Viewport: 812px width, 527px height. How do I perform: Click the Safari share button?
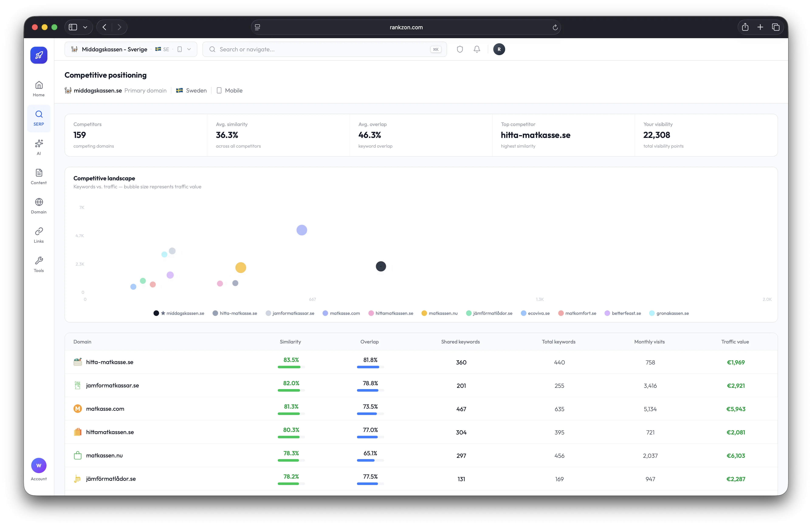745,27
